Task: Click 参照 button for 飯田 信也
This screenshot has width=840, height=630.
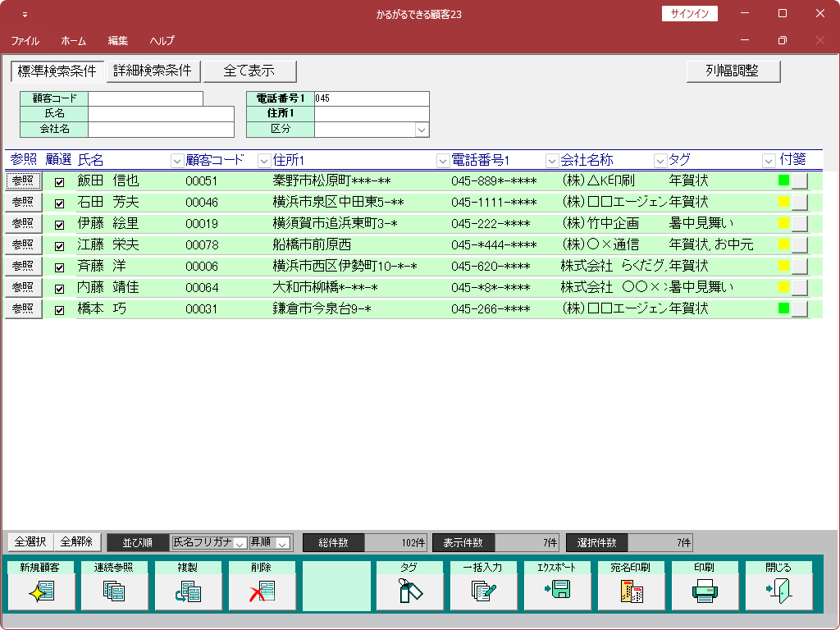Action: point(24,180)
